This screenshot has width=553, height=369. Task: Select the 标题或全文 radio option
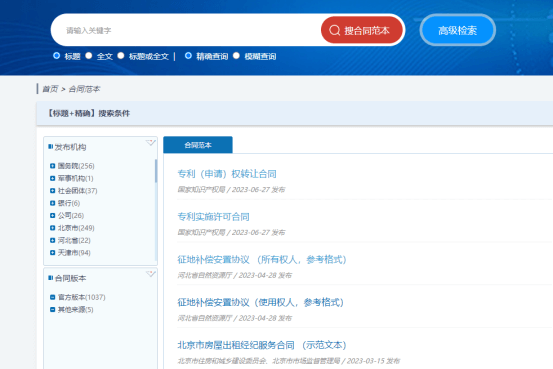point(121,55)
